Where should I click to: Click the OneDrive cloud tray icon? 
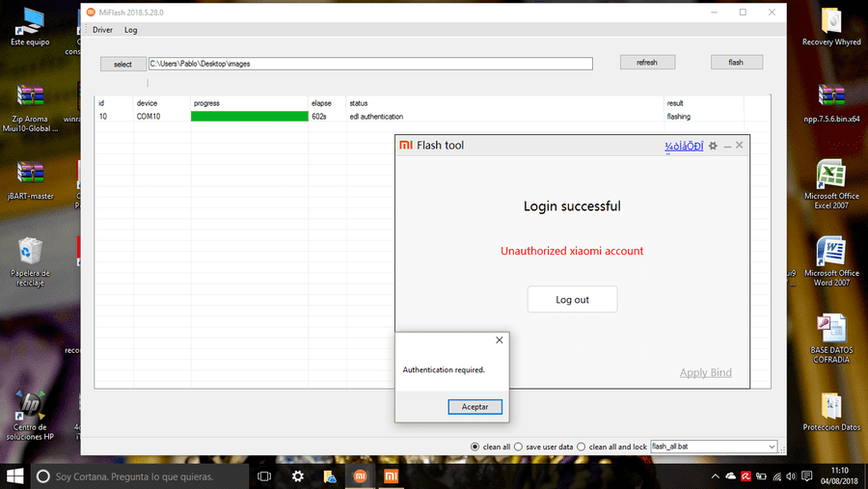[731, 476]
